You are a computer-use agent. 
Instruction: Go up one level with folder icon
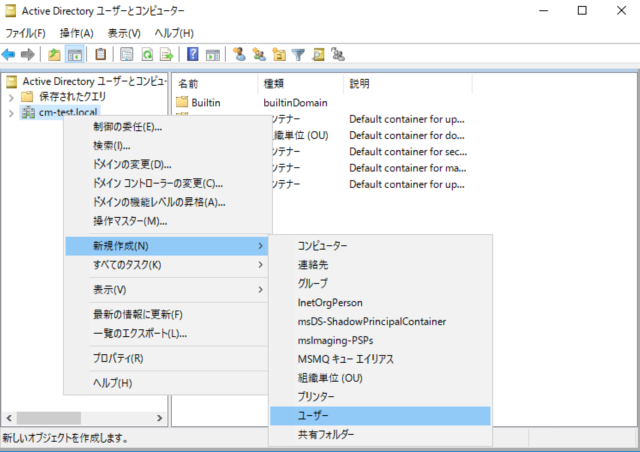click(x=54, y=54)
